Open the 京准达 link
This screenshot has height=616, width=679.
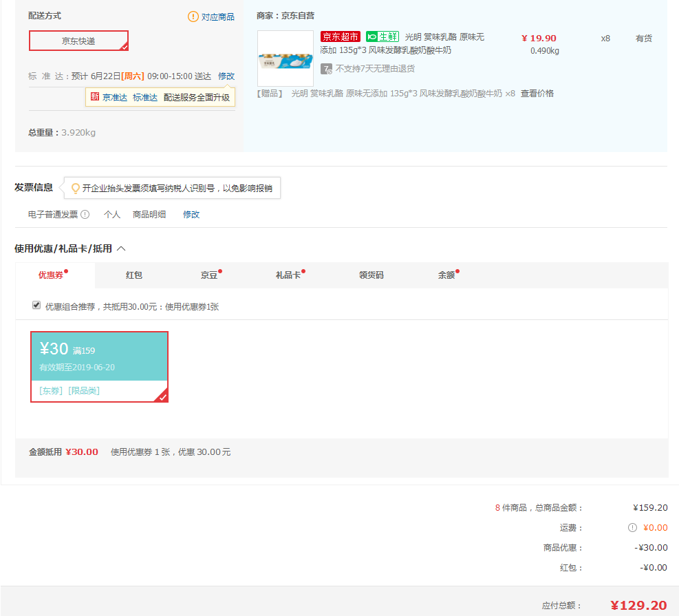point(115,98)
